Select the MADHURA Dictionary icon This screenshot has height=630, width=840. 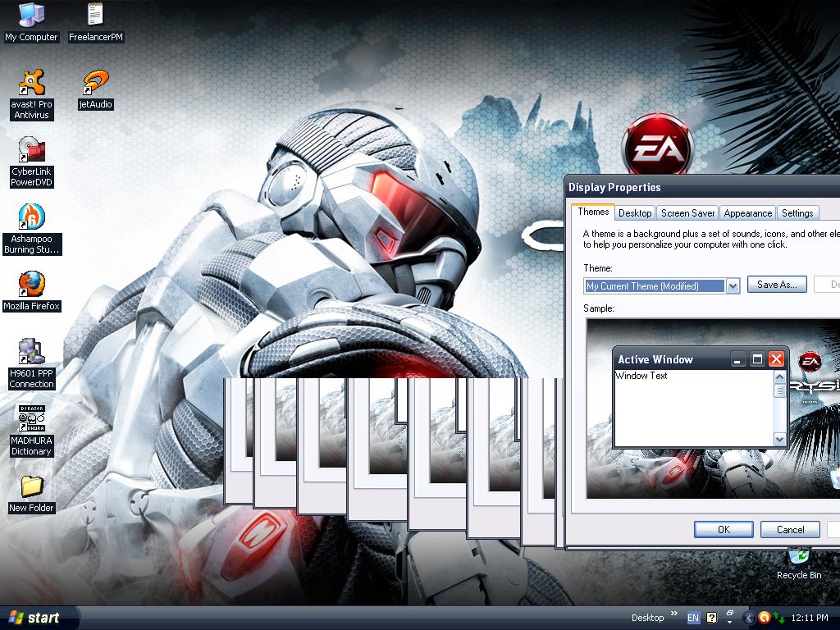click(31, 419)
